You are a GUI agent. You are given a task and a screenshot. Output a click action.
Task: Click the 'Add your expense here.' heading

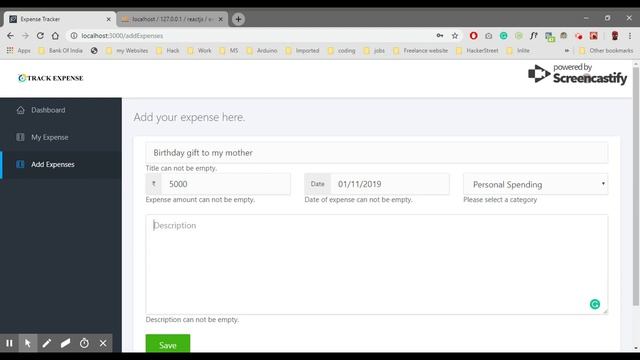coord(189,118)
